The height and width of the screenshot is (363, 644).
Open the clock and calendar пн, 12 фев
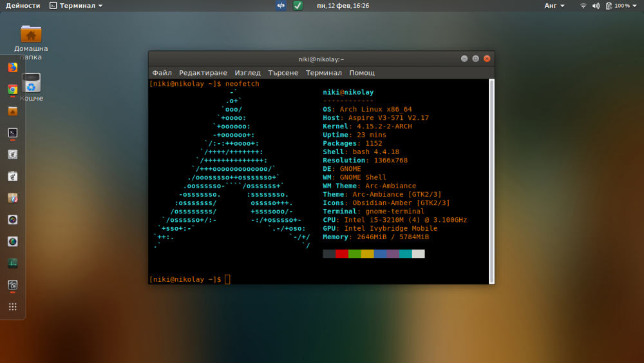coord(343,6)
